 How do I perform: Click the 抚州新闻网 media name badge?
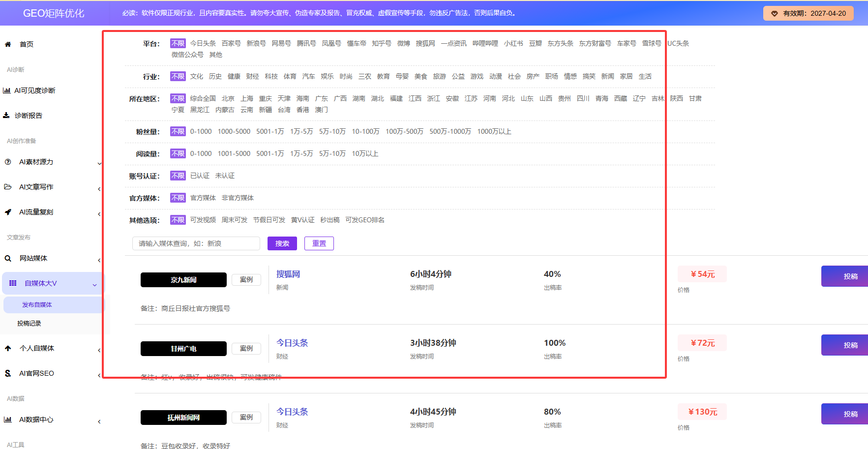pos(183,418)
